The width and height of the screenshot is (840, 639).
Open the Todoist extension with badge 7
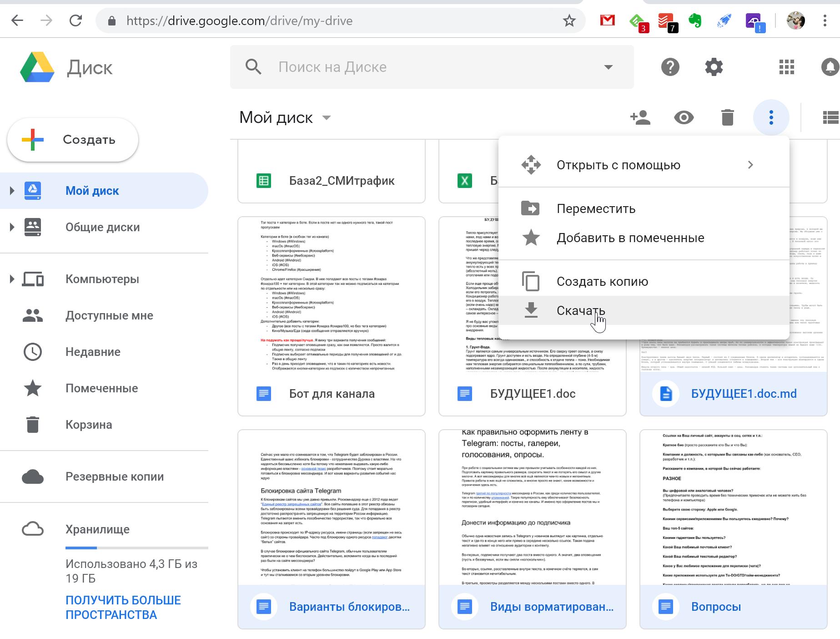click(668, 22)
